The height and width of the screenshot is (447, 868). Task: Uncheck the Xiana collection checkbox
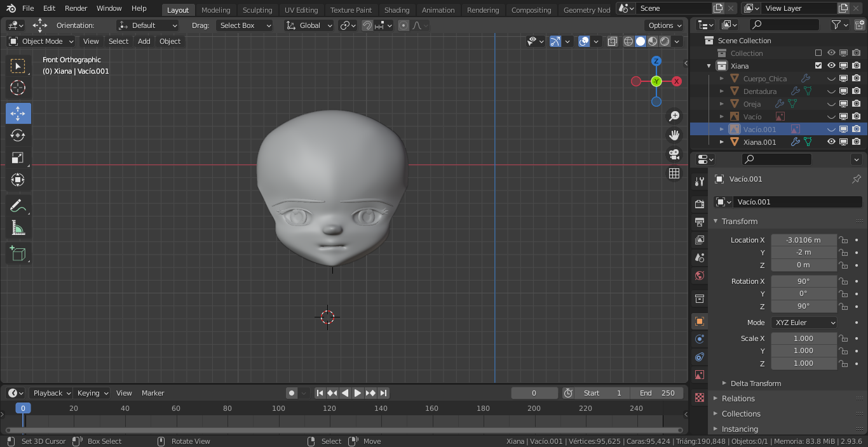[818, 66]
